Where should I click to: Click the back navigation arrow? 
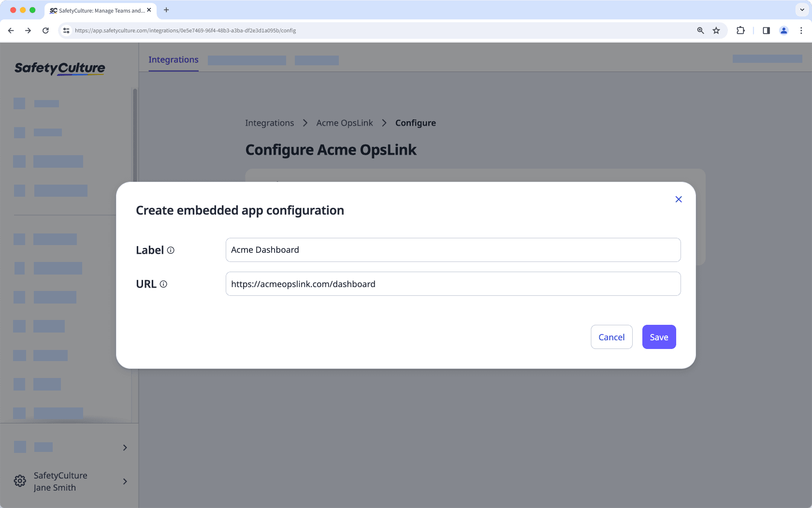11,30
